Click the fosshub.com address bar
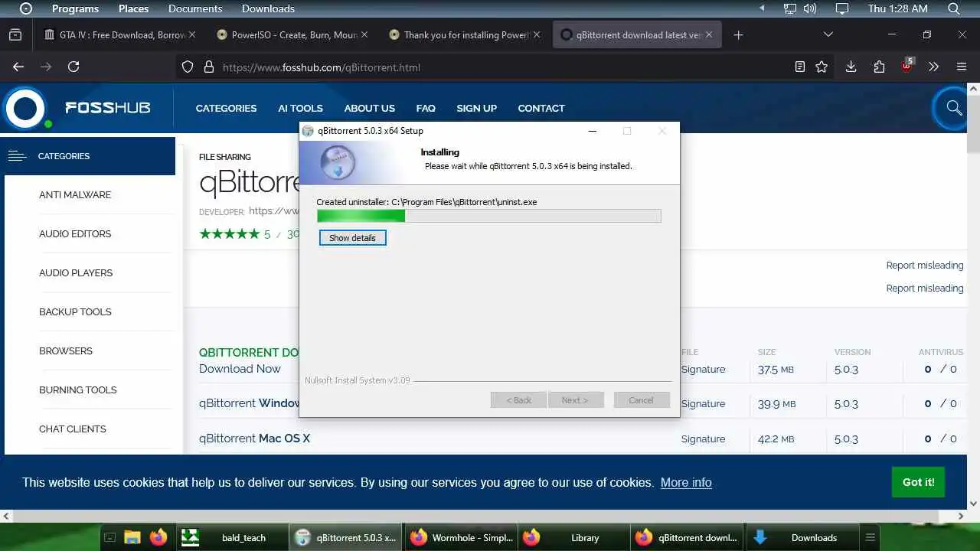 coord(501,67)
